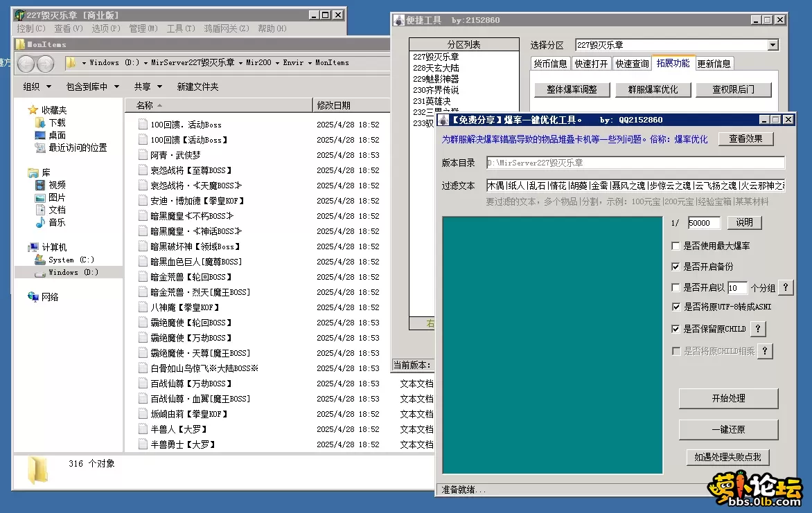The height and width of the screenshot is (513, 812).
Task: Click the 50000 rate input field
Action: [704, 223]
